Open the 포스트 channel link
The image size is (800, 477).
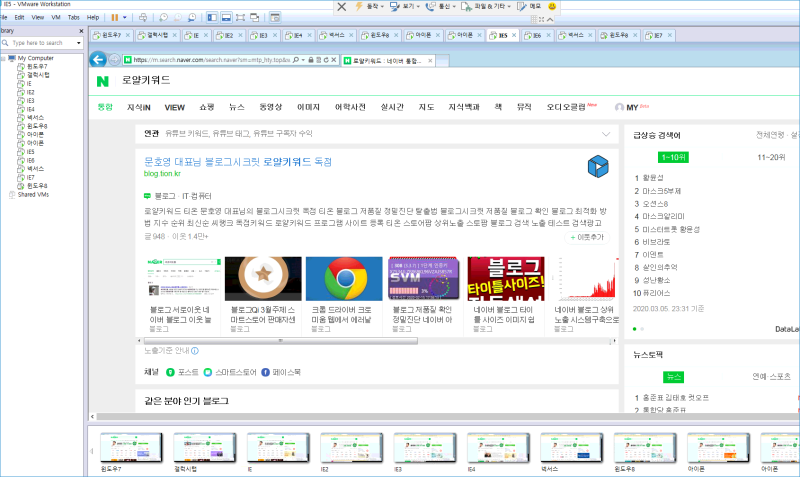click(182, 372)
